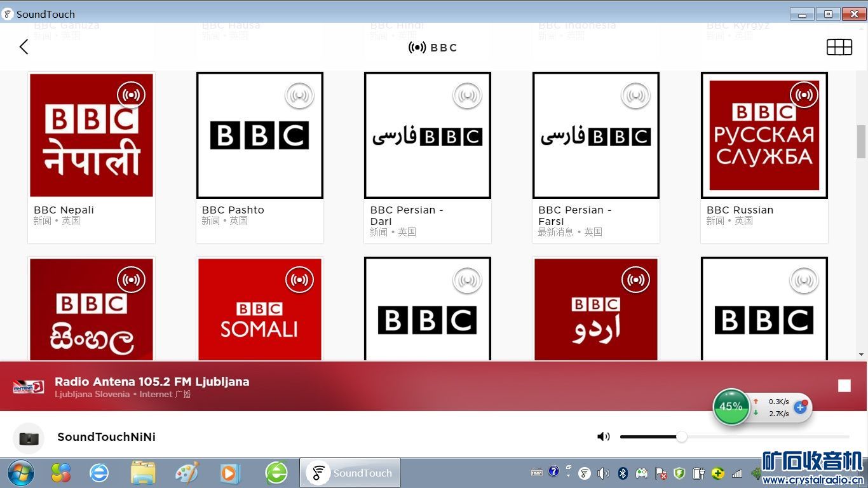Viewport: 868px width, 488px height.
Task: Click the "BBC Nepali" station name
Action: click(64, 210)
